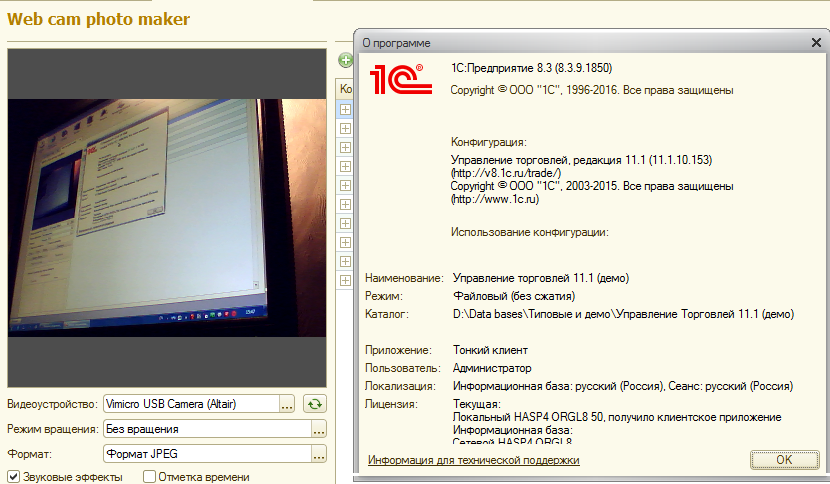Expand the eighth tree row plus icon

tap(345, 243)
